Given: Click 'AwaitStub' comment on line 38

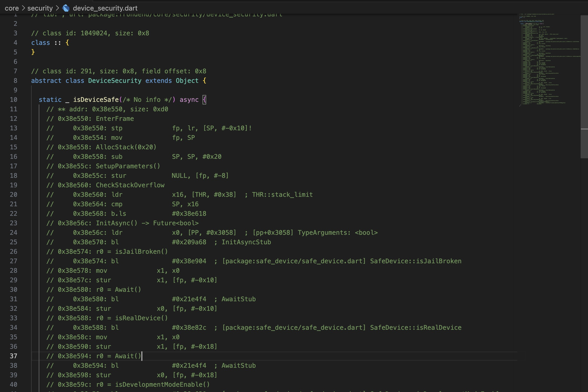Looking at the screenshot, I should pos(239,366).
